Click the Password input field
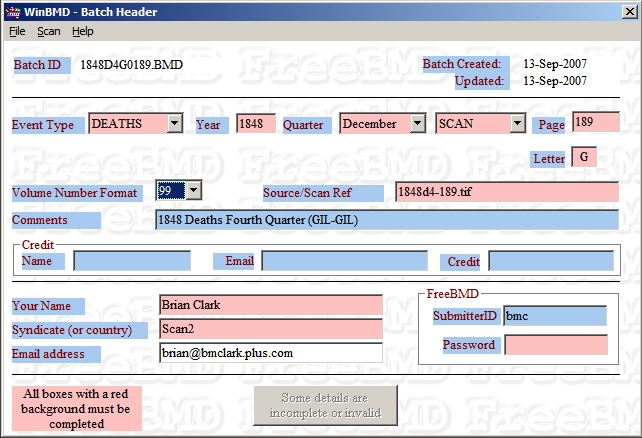The height and width of the screenshot is (438, 642). coord(556,345)
